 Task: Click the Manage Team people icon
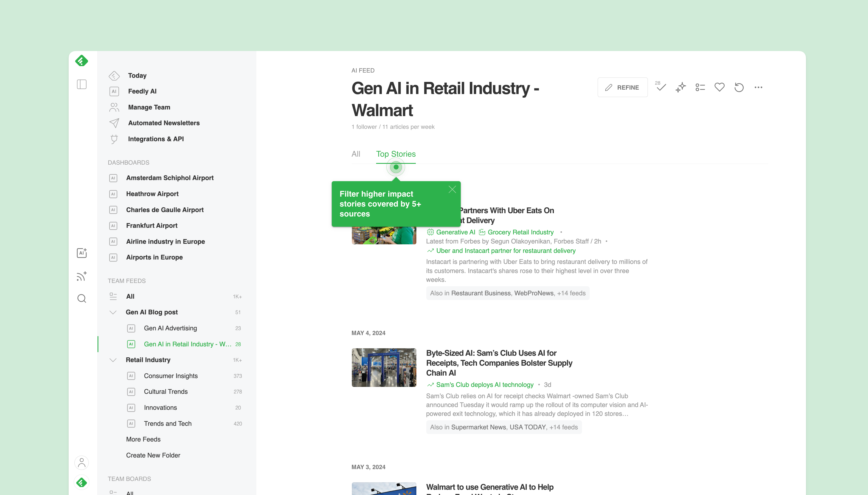pos(114,107)
